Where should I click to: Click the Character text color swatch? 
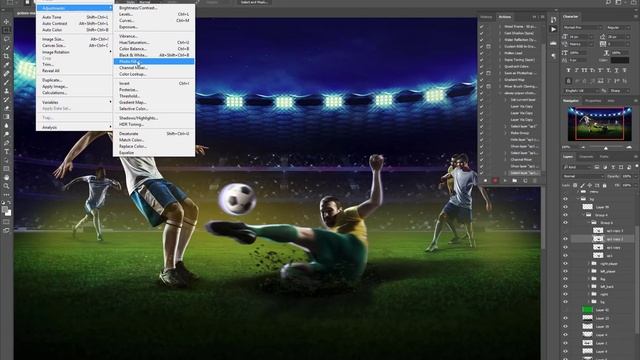click(620, 60)
